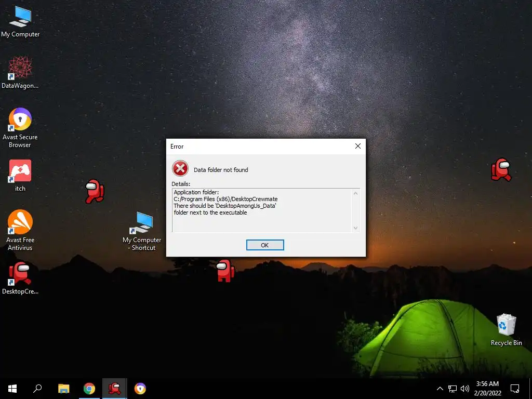Open the My Computer desktop icon
The image size is (532, 399).
click(20, 21)
